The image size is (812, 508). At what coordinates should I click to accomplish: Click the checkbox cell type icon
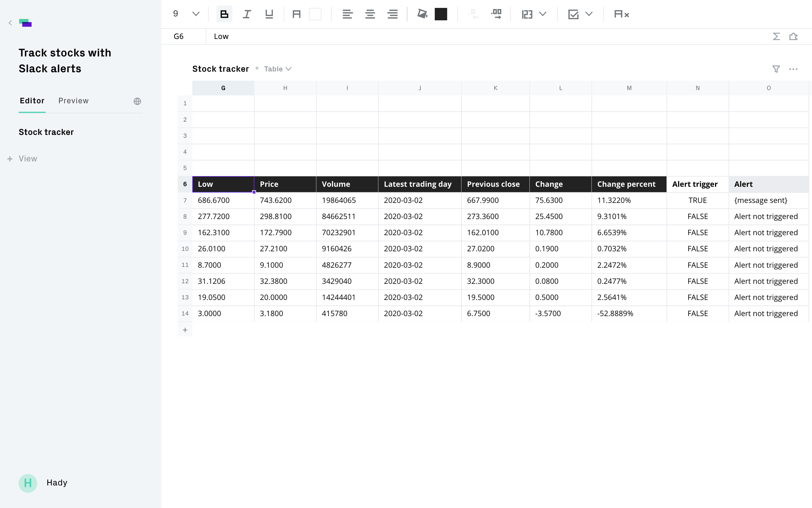pos(573,14)
